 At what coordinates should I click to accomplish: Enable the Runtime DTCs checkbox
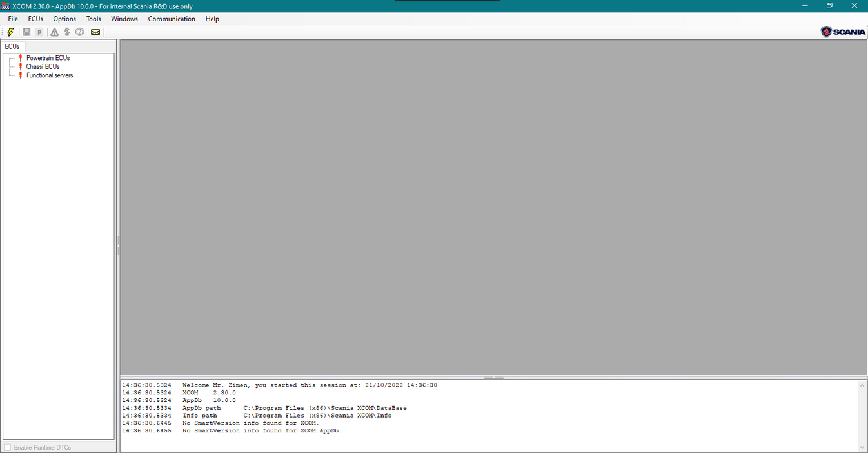coord(8,447)
